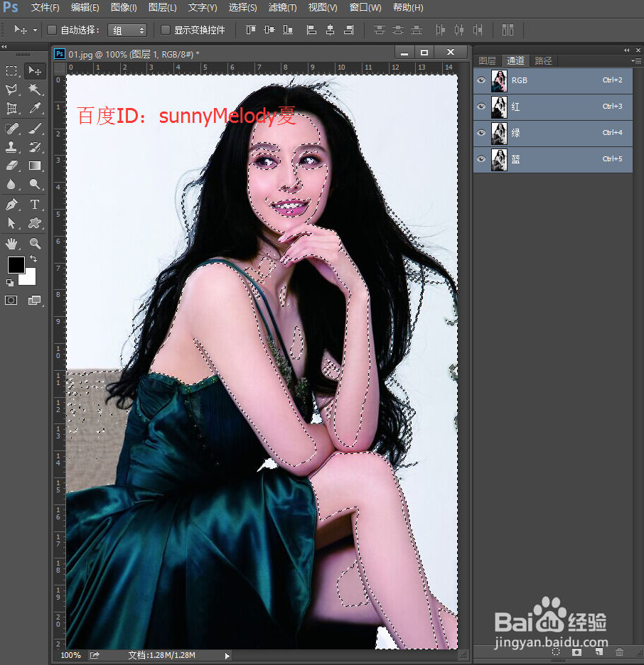Click align left edges icon

point(312,30)
